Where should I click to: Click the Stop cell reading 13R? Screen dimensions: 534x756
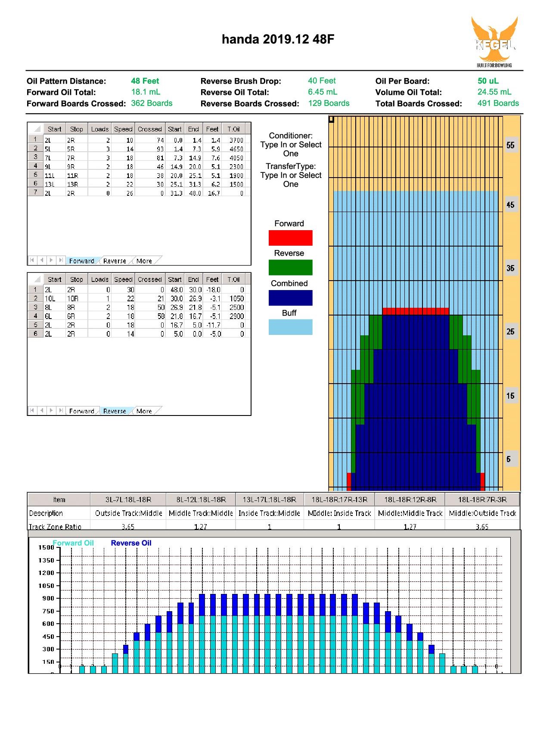click(x=77, y=184)
